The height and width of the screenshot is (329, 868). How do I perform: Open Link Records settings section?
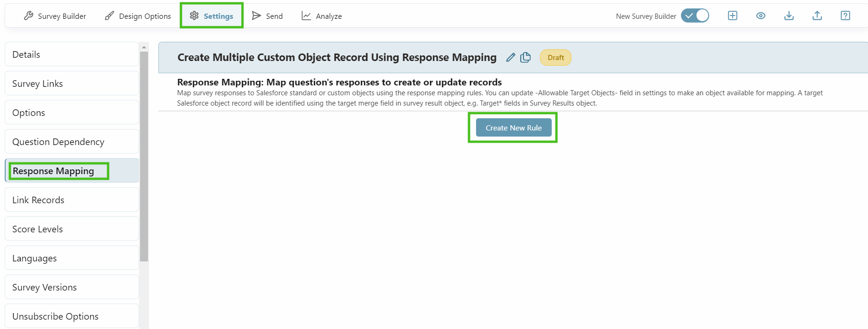pyautogui.click(x=71, y=200)
